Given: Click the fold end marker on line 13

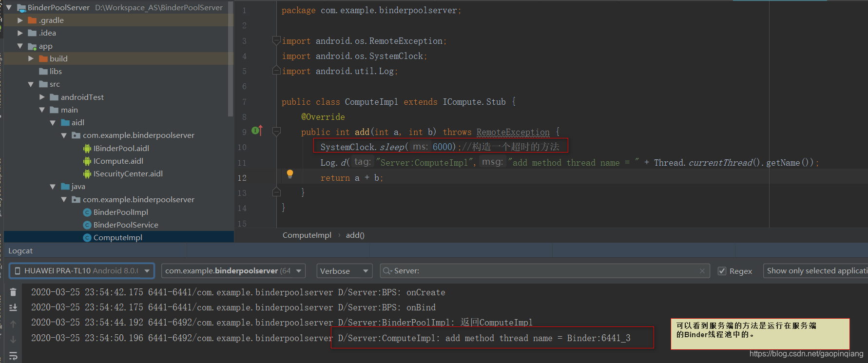Looking at the screenshot, I should (x=276, y=192).
